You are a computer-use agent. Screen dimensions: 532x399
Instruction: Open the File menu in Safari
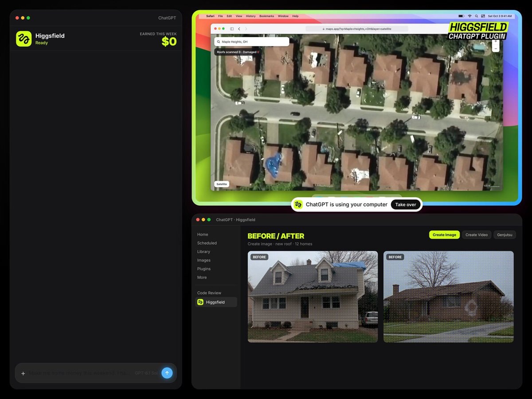(220, 16)
